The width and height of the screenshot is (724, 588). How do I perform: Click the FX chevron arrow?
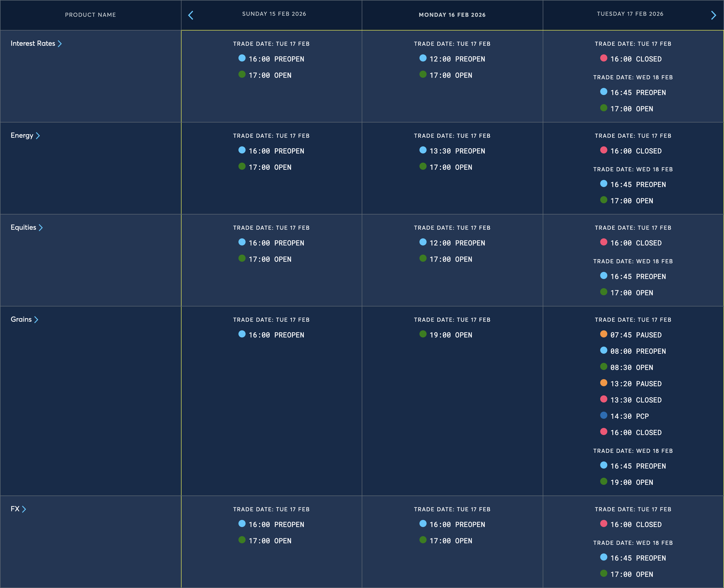click(x=24, y=509)
